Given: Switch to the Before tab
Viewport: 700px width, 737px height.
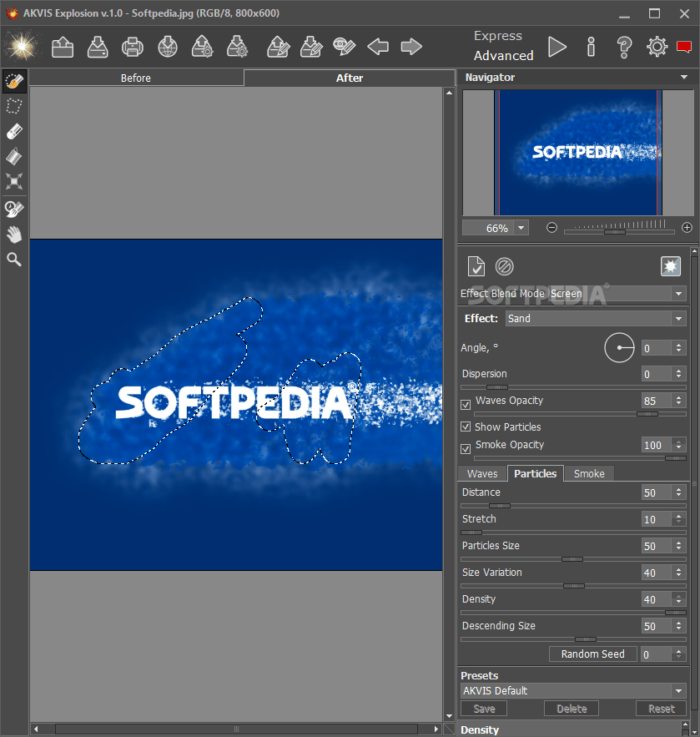Looking at the screenshot, I should tap(136, 78).
